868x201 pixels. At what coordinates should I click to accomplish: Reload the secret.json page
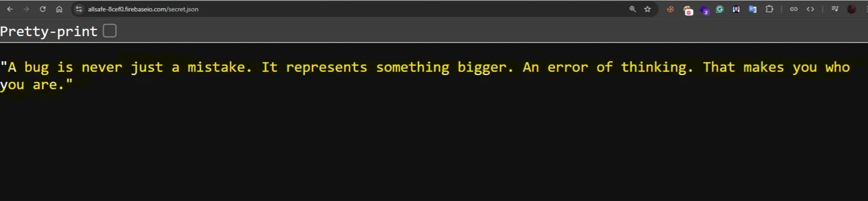click(x=43, y=9)
